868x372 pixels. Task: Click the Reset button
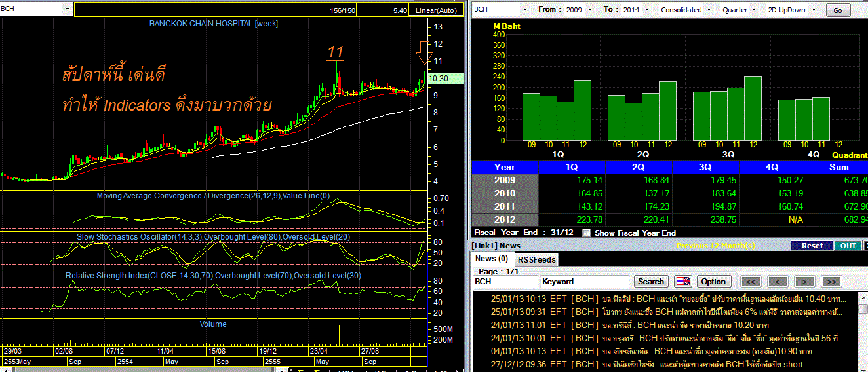[812, 246]
